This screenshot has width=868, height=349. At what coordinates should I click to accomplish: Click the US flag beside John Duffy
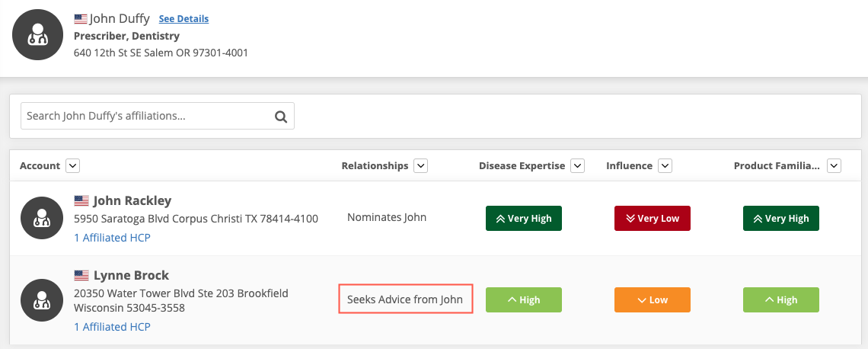(x=81, y=18)
